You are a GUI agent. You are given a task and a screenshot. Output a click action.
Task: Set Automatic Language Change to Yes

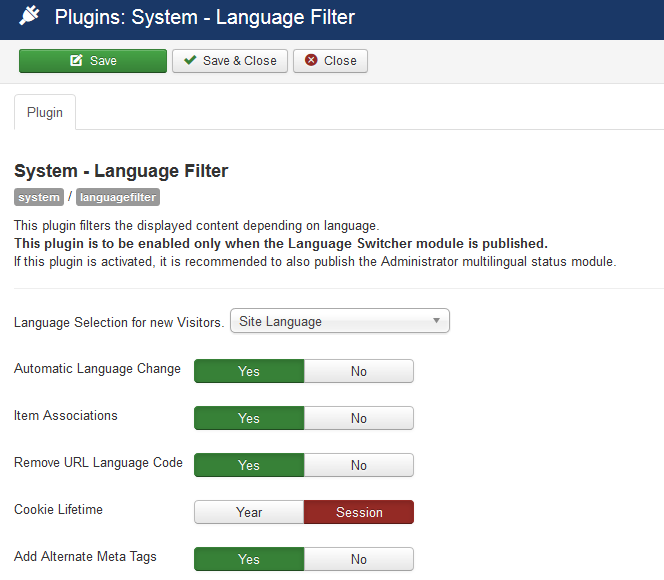[249, 371]
